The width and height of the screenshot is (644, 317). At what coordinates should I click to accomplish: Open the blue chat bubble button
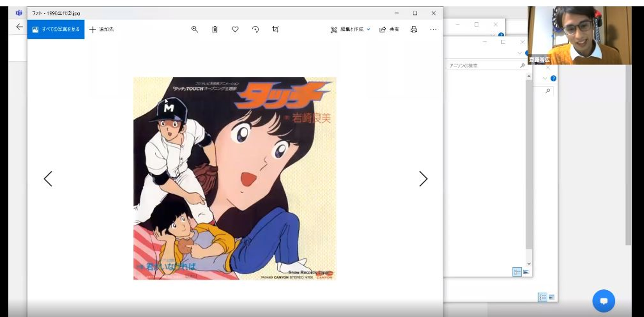tap(604, 301)
